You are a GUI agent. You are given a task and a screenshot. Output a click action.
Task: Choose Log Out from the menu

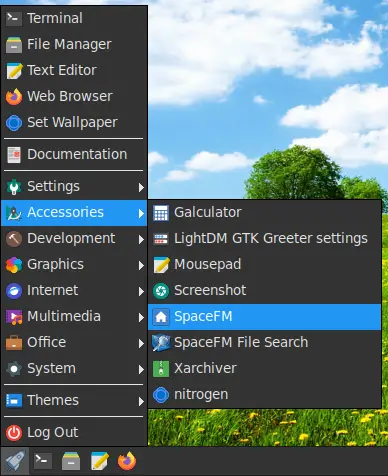pos(74,433)
